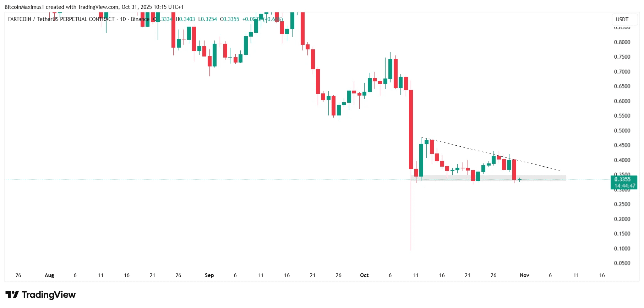Click the FARTCOIN symbol title
The height and width of the screenshot is (308, 644).
(20, 19)
